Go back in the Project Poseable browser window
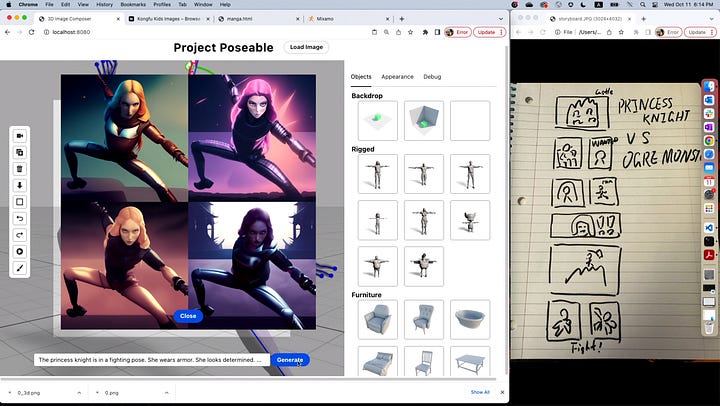The width and height of the screenshot is (720, 406). 7,32
